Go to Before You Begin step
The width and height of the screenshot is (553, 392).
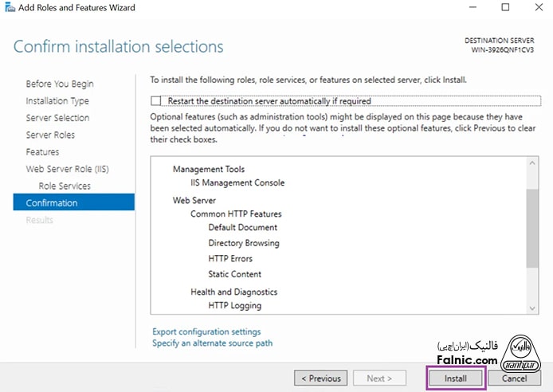pyautogui.click(x=60, y=84)
